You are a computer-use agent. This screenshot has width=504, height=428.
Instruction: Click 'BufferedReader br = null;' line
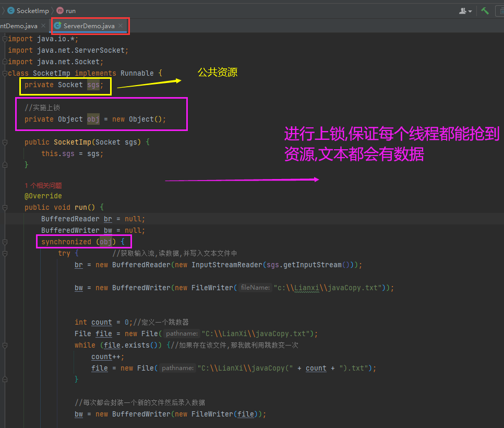(93, 219)
